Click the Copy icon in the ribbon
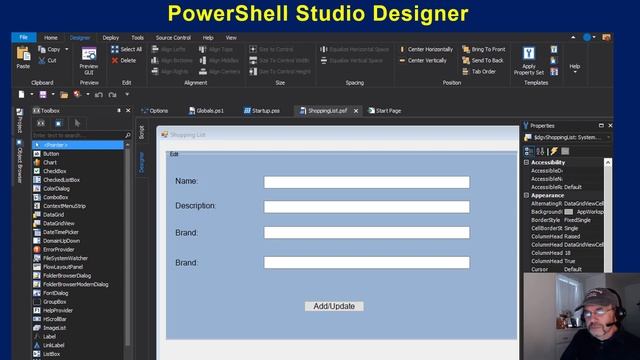The height and width of the screenshot is (360, 640). coord(42,49)
